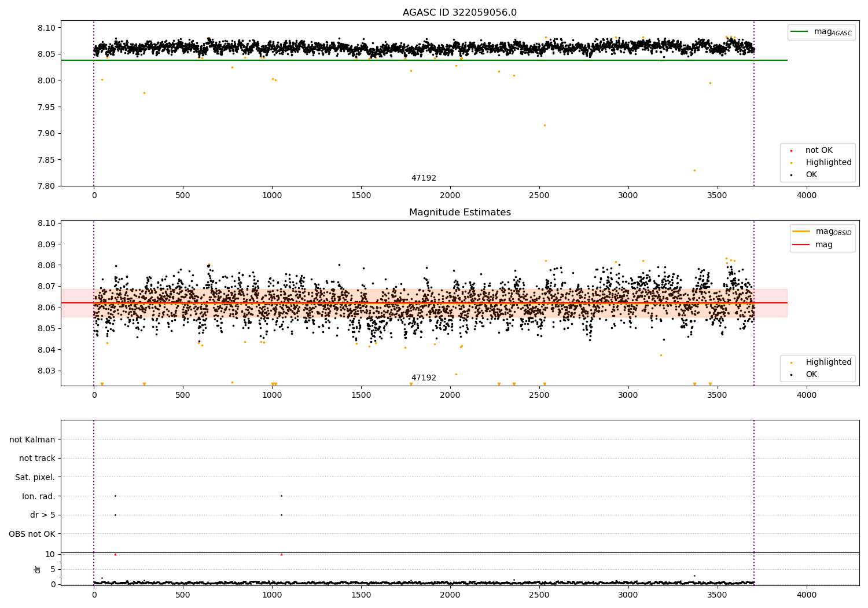Viewport: 868px width, 608px height.
Task: Click the 'dr > 5' axis label
Action: pyautogui.click(x=43, y=515)
